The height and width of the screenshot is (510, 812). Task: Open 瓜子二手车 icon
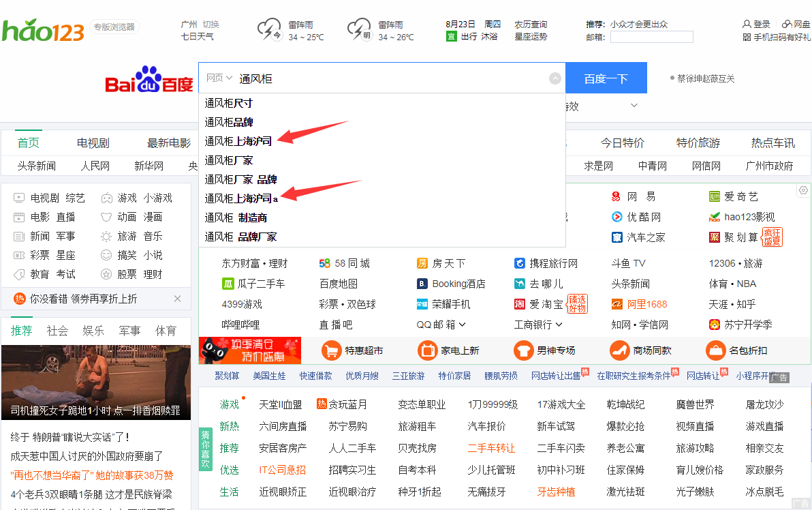228,284
